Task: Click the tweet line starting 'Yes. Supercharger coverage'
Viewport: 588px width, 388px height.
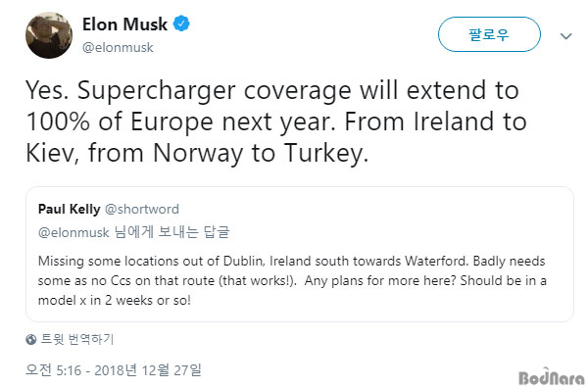Action: 272,91
